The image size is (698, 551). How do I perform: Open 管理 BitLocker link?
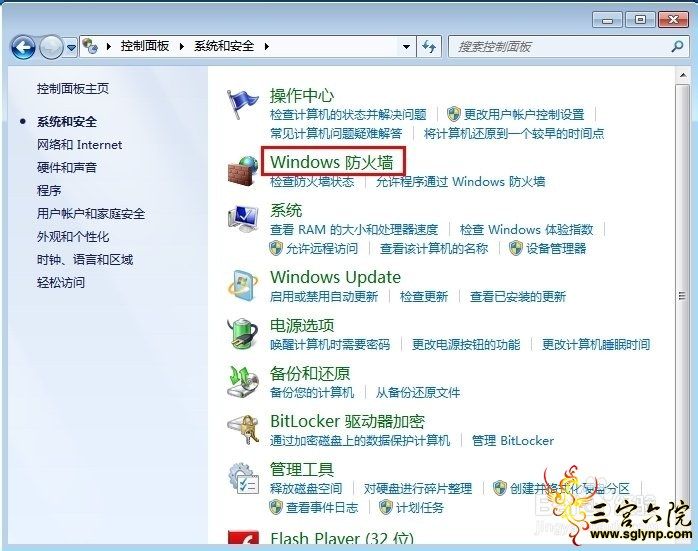pyautogui.click(x=512, y=441)
